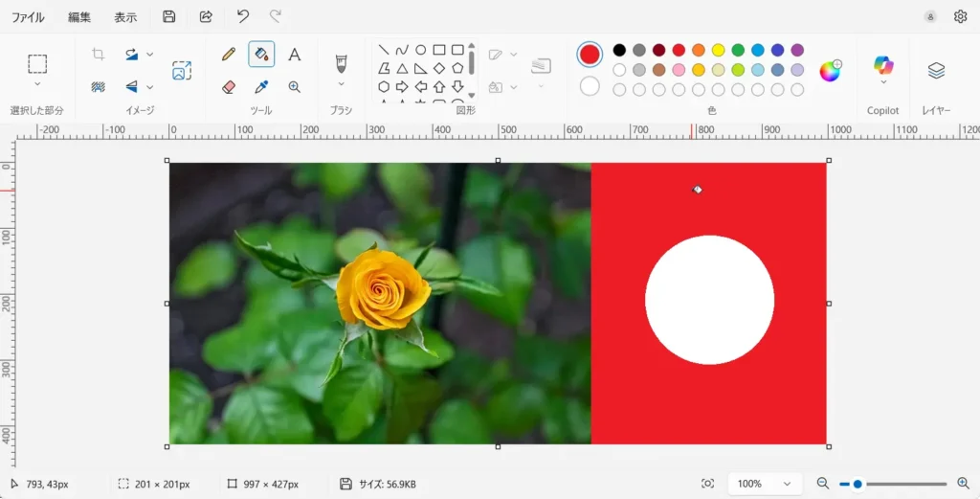Expand the Flip options dropdown arrow
This screenshot has width=980, height=499.
click(x=150, y=87)
